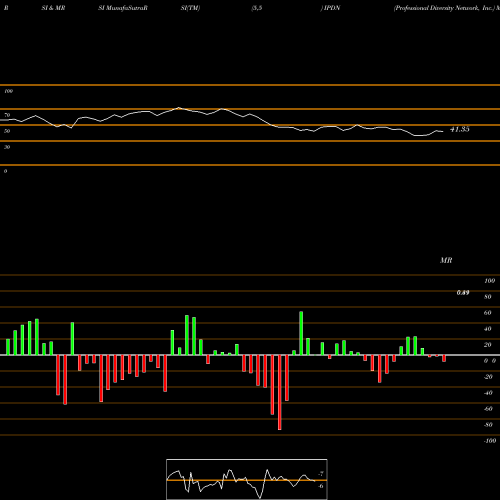Click the 'SI(TM)' header text
The image size is (500, 500).
click(190, 8)
